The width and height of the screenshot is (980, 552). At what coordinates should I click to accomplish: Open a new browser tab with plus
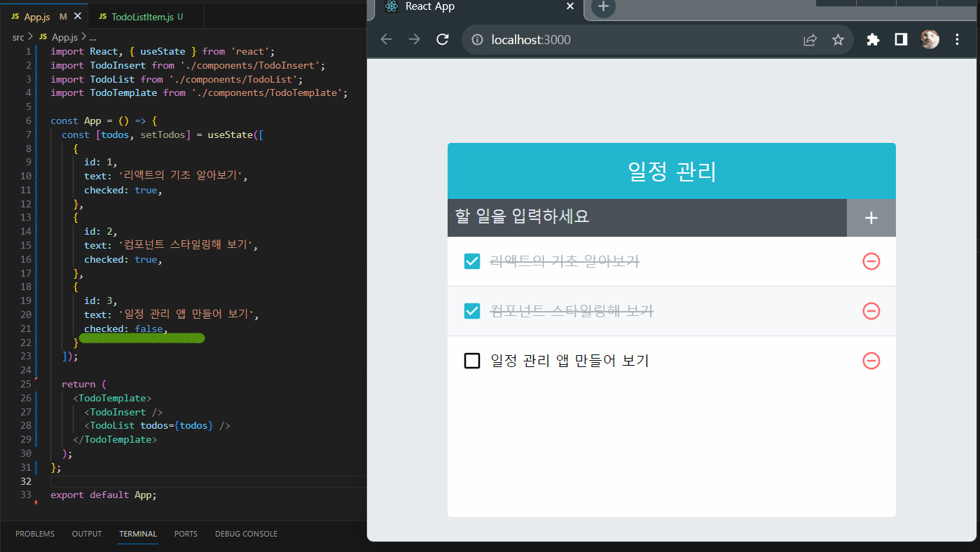pyautogui.click(x=603, y=7)
